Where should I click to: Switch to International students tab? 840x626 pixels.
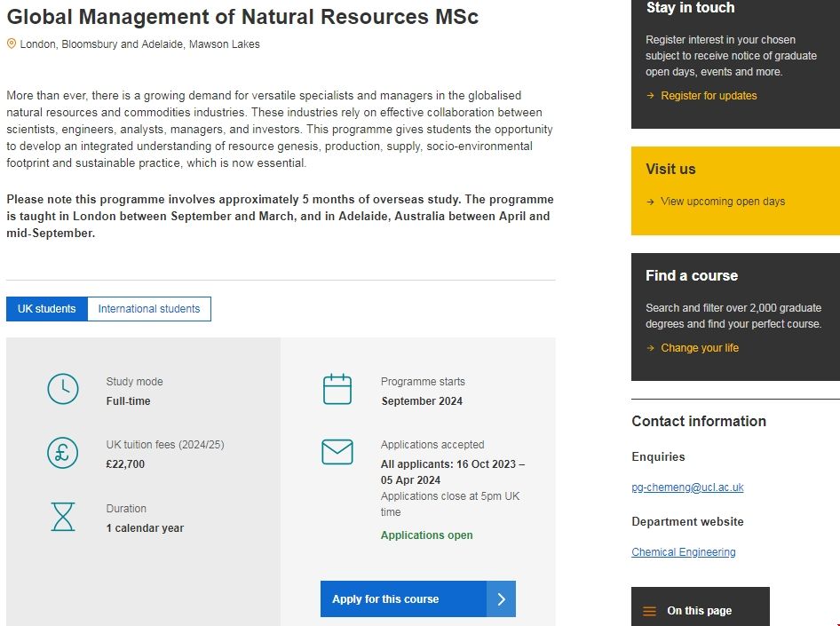[149, 309]
